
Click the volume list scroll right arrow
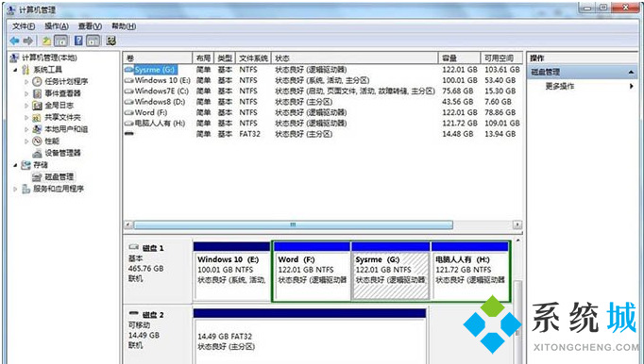point(517,224)
